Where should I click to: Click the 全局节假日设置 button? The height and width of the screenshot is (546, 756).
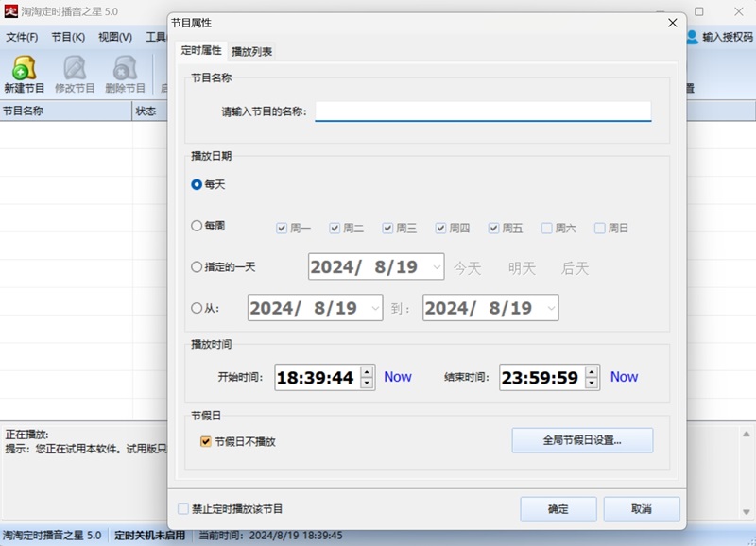pos(582,440)
